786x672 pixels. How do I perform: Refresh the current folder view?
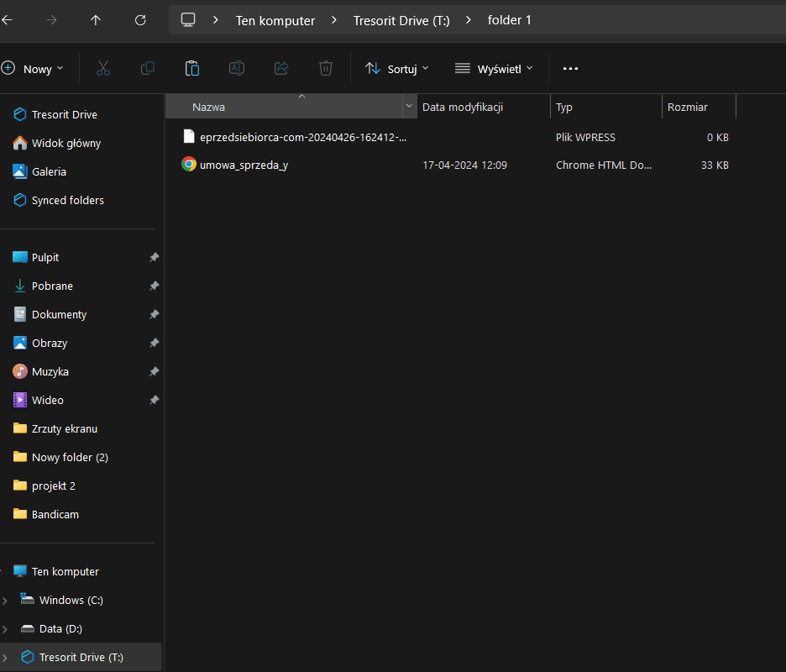tap(140, 19)
